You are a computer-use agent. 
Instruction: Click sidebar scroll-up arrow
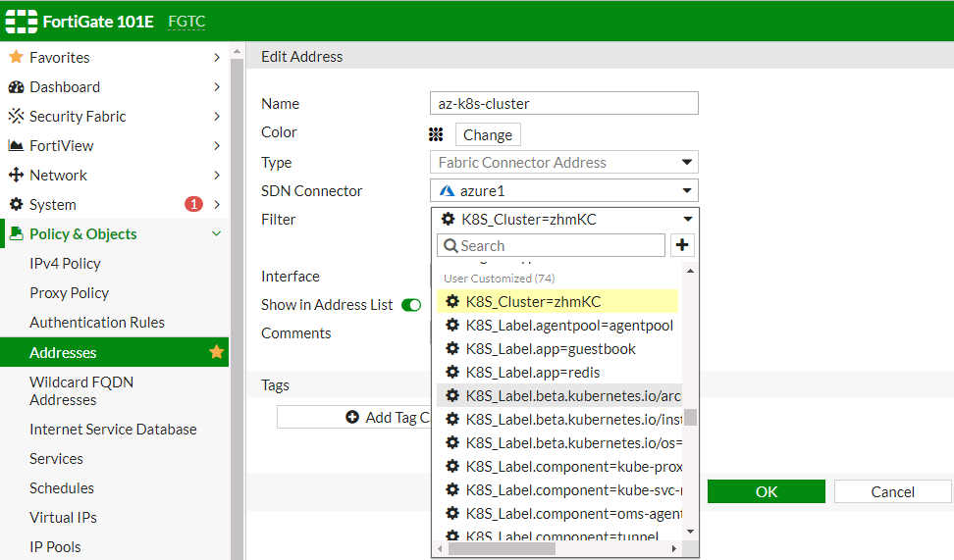click(238, 52)
